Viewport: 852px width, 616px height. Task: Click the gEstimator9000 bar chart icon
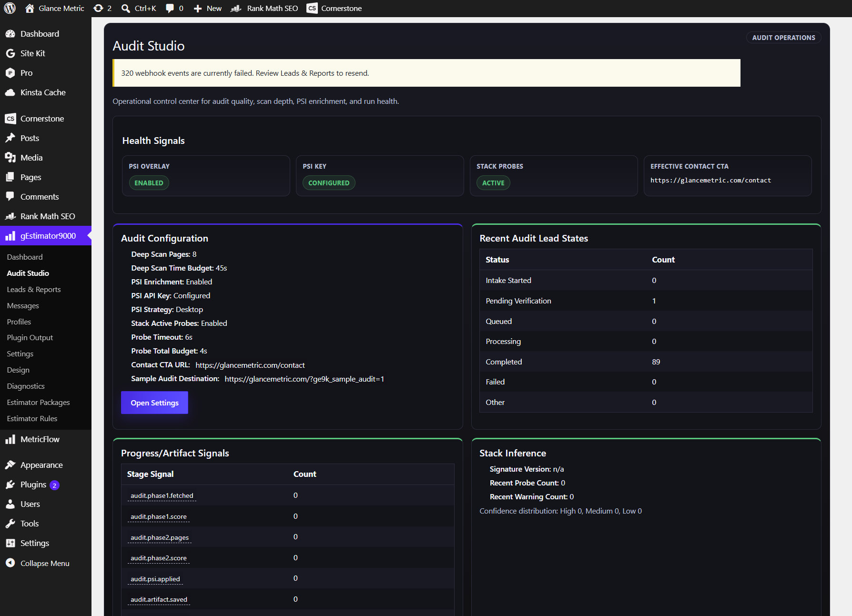(10, 236)
